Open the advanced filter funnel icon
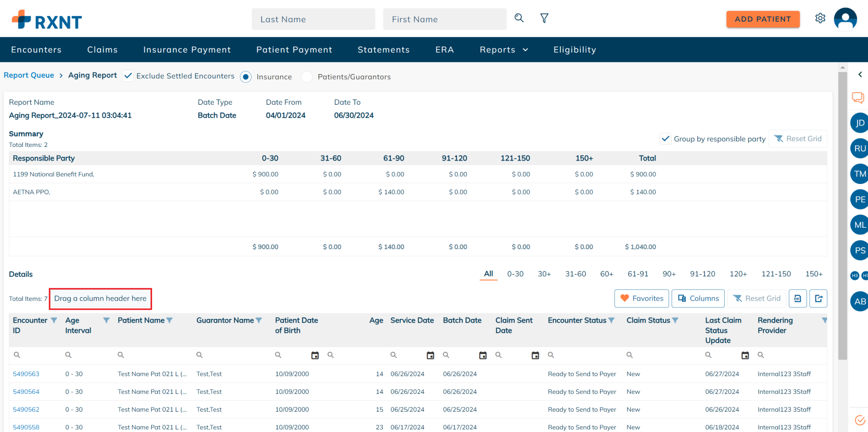This screenshot has height=432, width=868. (x=544, y=18)
